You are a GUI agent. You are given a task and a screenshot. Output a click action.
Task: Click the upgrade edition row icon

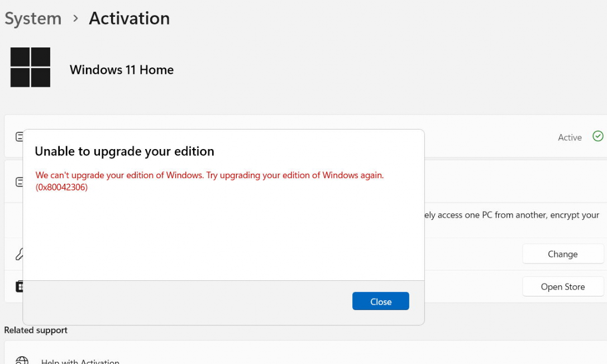click(x=19, y=182)
